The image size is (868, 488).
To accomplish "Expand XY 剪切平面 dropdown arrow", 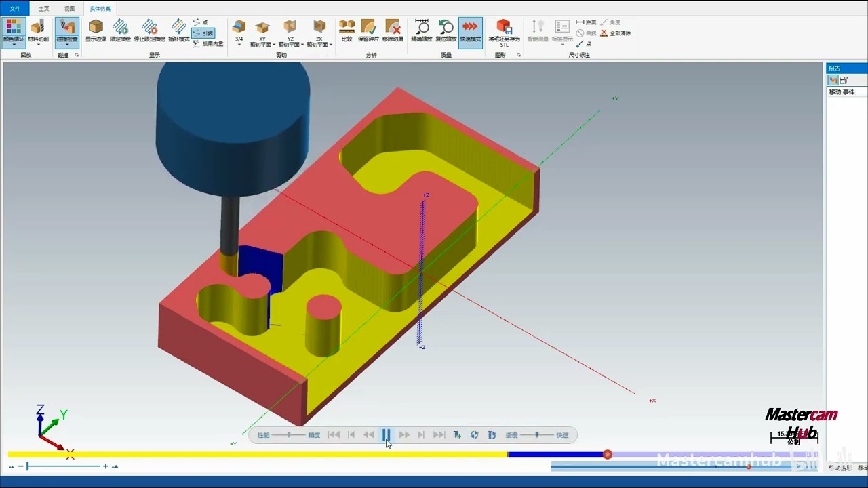I will pyautogui.click(x=274, y=45).
